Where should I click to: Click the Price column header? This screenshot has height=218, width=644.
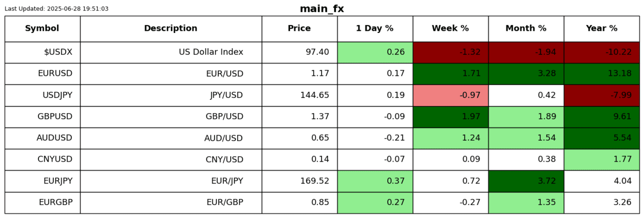click(299, 28)
